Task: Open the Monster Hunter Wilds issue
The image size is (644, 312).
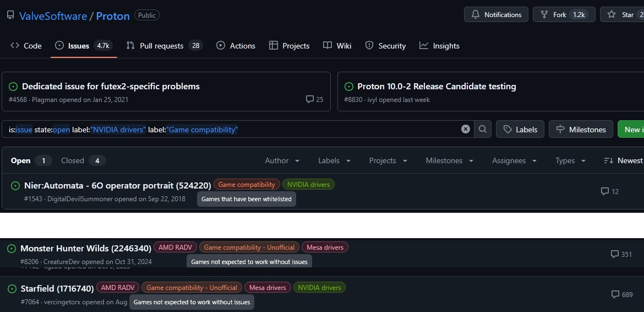Action: [86, 248]
